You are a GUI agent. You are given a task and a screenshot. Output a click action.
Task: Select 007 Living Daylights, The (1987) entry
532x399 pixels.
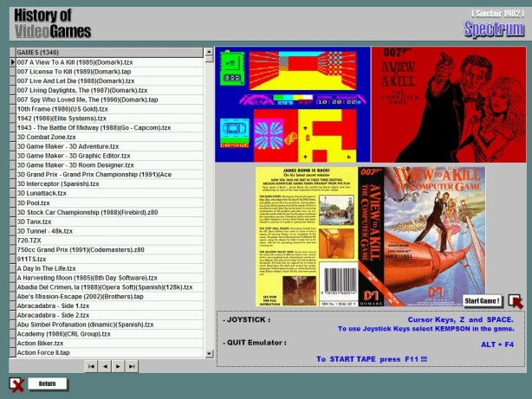pyautogui.click(x=109, y=90)
